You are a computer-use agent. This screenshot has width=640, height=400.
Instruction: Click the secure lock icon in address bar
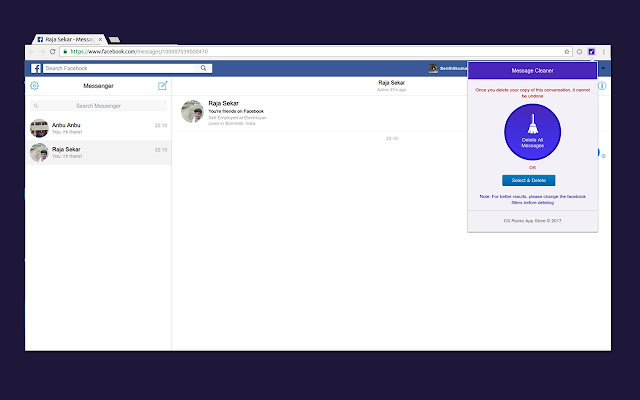(65, 51)
